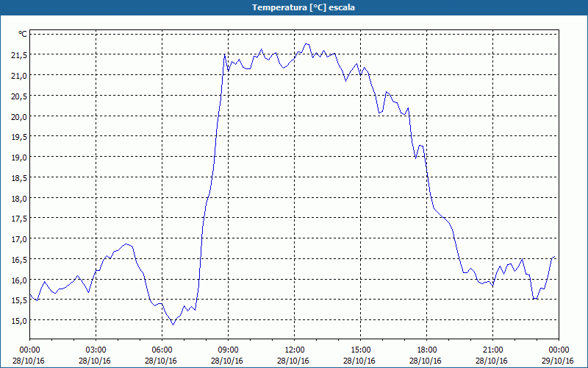Click the 16,0 temperature axis label

click(20, 280)
